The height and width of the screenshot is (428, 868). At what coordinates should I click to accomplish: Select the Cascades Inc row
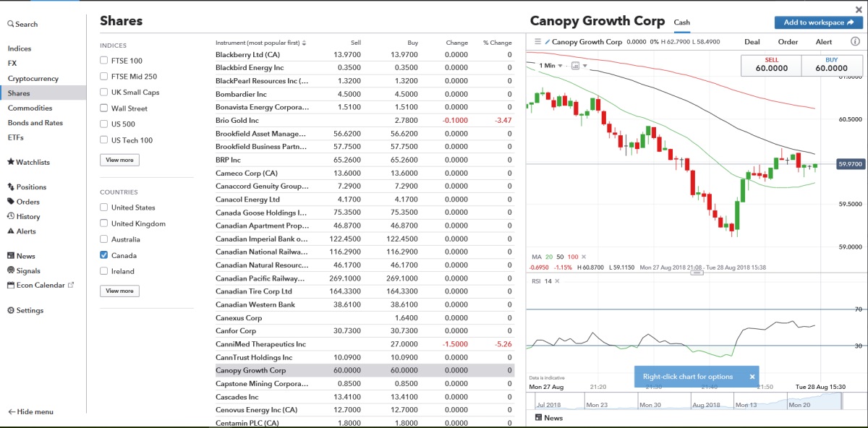pos(365,397)
